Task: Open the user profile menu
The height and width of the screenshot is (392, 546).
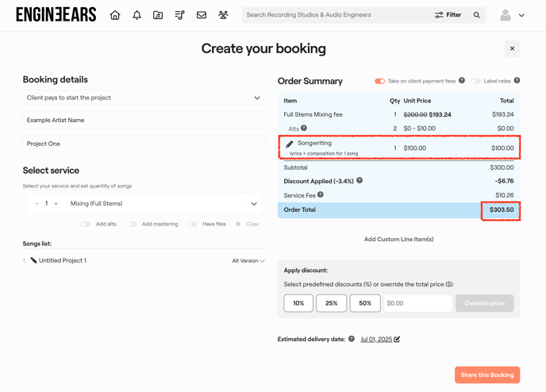Action: (x=512, y=15)
